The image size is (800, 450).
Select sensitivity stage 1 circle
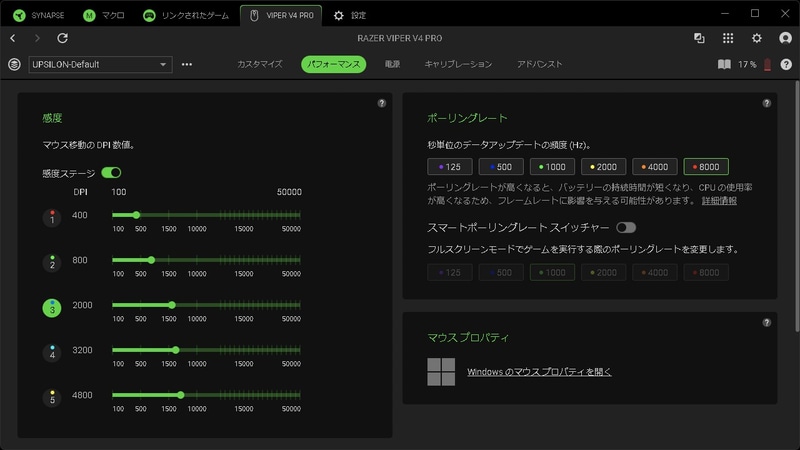52,218
